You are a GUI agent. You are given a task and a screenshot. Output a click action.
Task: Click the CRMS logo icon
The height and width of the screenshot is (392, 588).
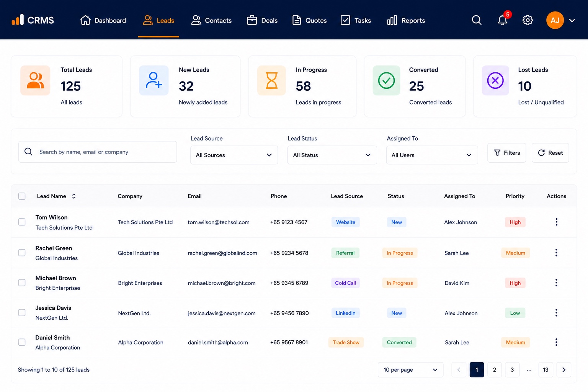18,20
